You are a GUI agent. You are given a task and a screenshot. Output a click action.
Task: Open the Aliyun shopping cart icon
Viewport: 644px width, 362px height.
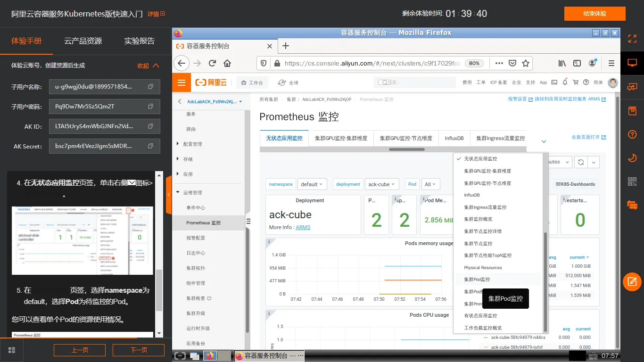[x=575, y=82]
